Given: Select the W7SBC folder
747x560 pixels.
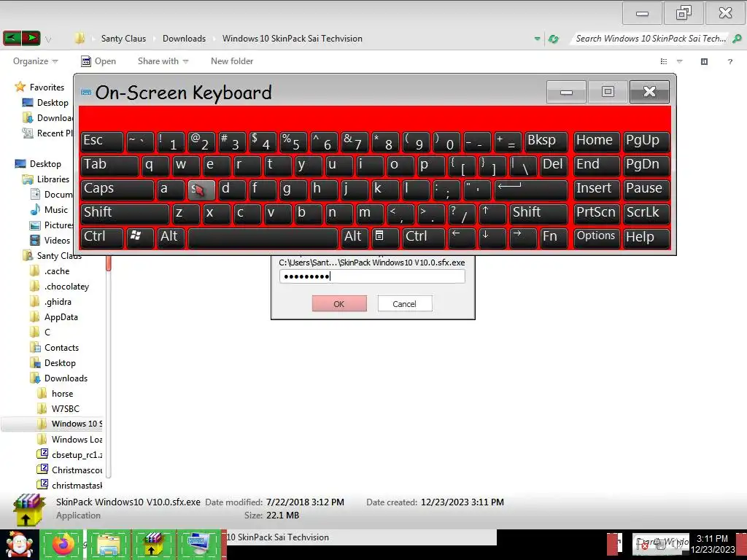Looking at the screenshot, I should (65, 408).
